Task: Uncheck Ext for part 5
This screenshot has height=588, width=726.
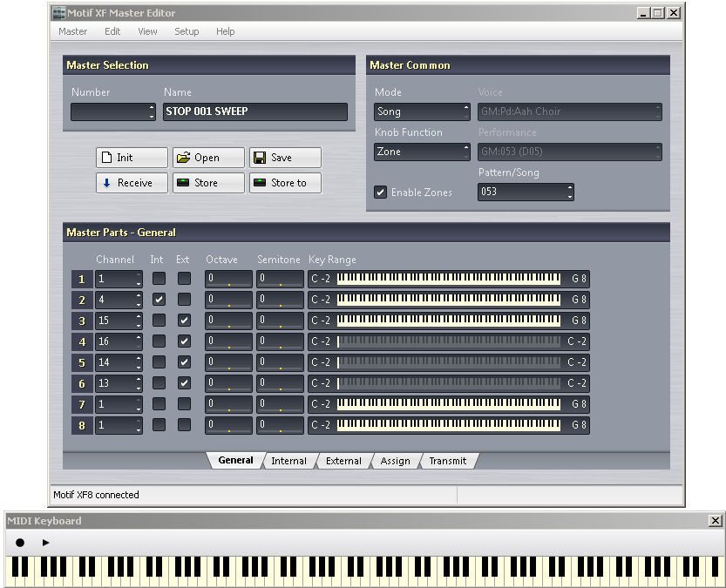Action: click(184, 362)
